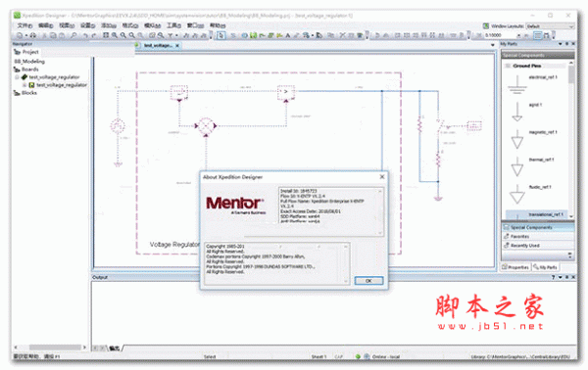Image resolution: width=588 pixels, height=370 pixels.
Task: Open the document tab list dropdown arrow
Action: tap(493, 45)
